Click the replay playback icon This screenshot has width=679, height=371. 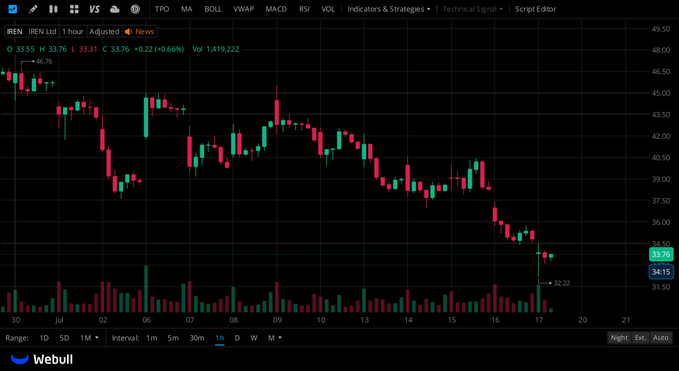click(136, 9)
